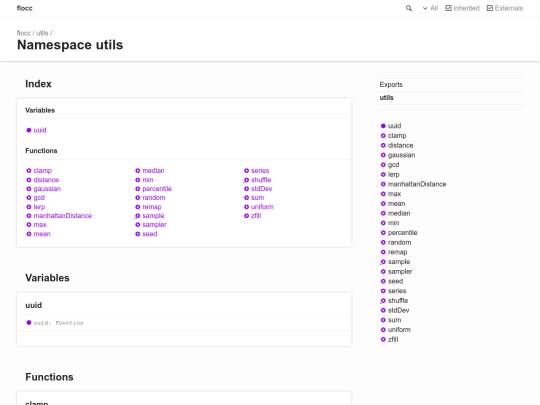Open random function in index
The width and height of the screenshot is (540, 405).
154,198
